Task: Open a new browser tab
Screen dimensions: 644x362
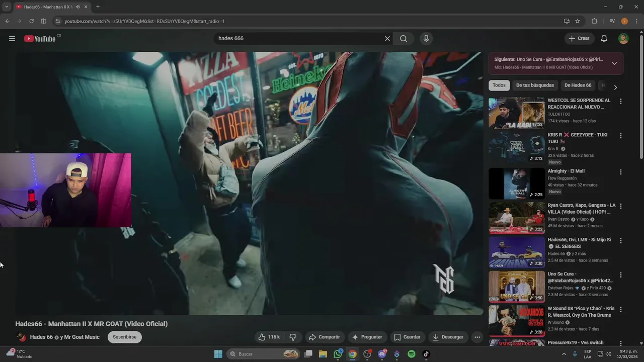Action: [x=98, y=7]
